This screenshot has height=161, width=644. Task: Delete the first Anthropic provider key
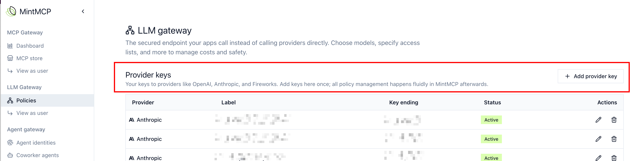pos(614,120)
